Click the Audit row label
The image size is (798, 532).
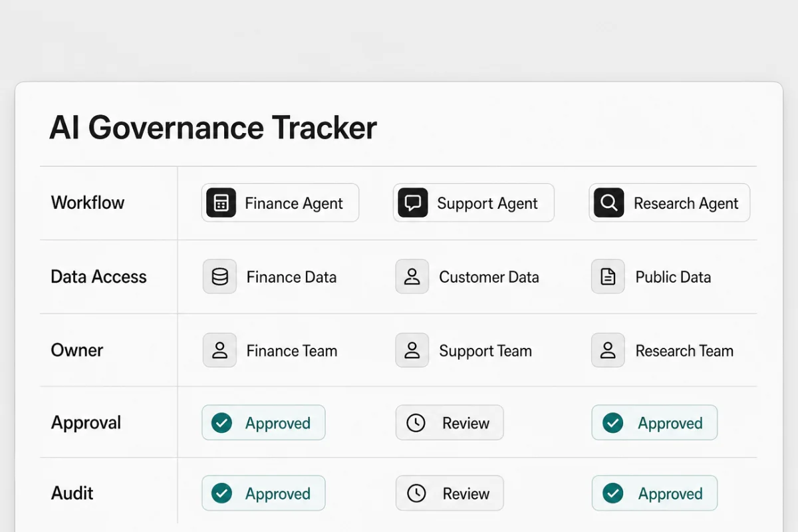(x=72, y=493)
